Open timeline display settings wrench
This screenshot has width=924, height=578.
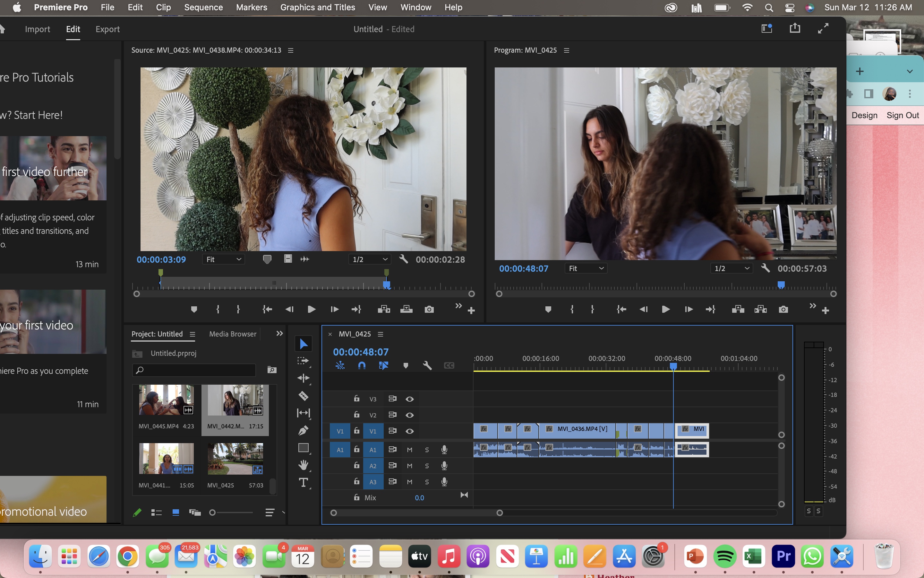point(427,365)
